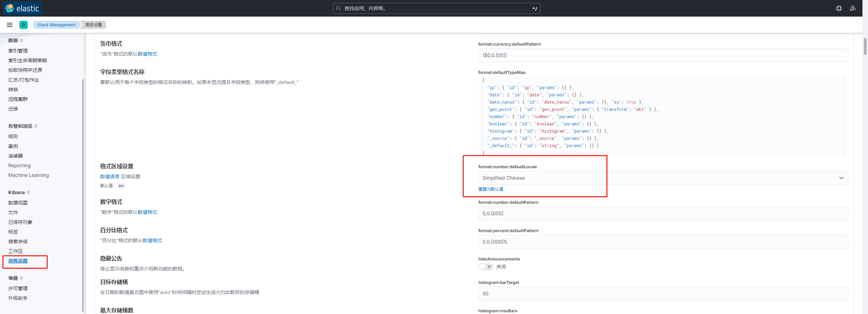
Task: Click the search magnifier icon
Action: tap(338, 8)
